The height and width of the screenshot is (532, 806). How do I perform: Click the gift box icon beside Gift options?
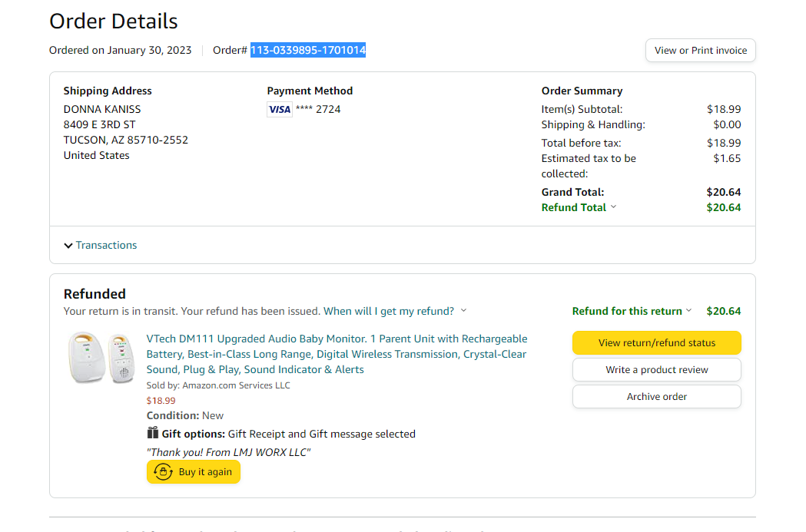[153, 433]
